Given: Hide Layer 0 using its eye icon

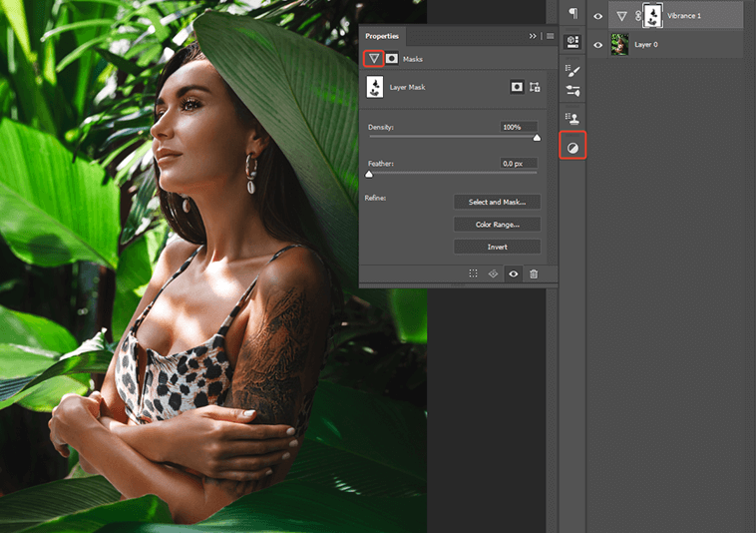Looking at the screenshot, I should point(597,45).
